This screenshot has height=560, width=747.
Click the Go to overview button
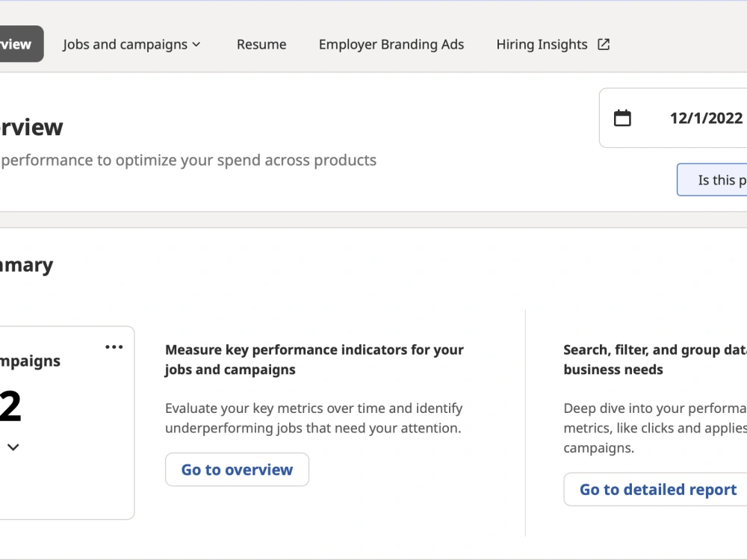(237, 470)
